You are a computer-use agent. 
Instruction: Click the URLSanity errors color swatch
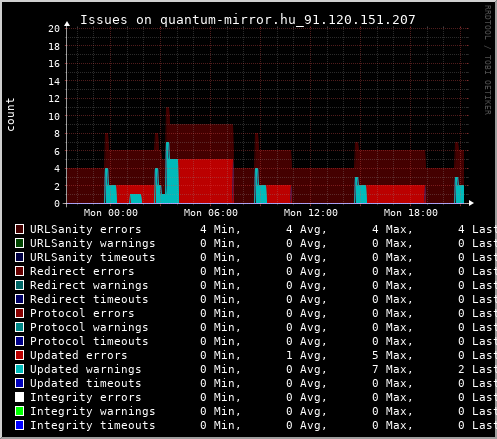click(20, 229)
